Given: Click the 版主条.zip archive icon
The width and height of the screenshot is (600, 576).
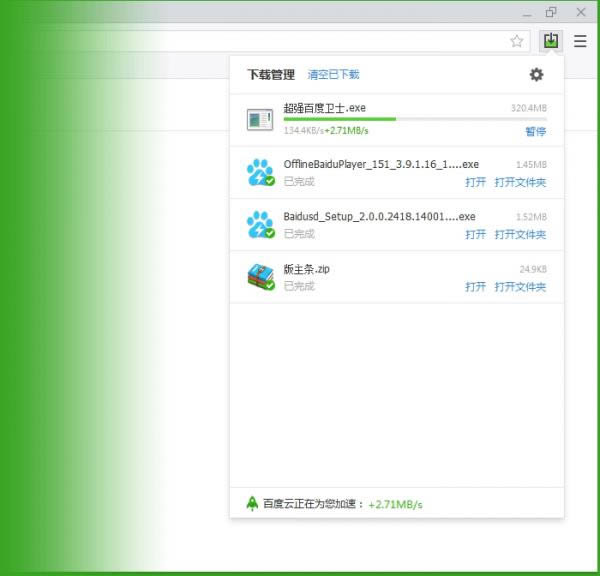Looking at the screenshot, I should pos(260,276).
